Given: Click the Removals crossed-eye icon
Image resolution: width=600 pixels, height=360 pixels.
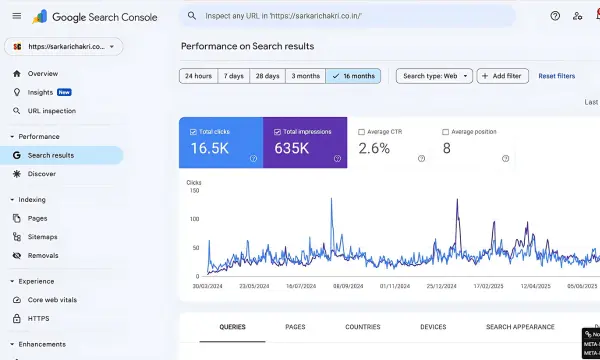Looking at the screenshot, I should pyautogui.click(x=17, y=256).
